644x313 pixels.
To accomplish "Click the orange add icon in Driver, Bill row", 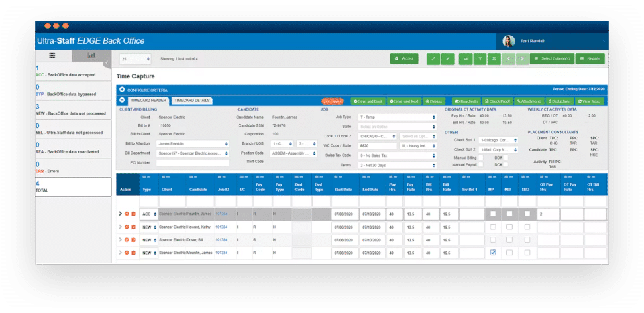I will tap(127, 239).
